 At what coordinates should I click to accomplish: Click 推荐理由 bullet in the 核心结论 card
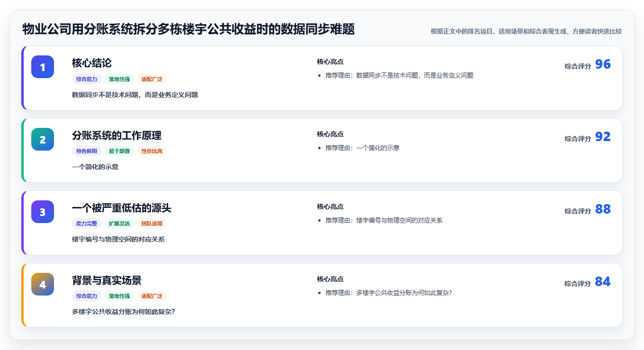(400, 75)
